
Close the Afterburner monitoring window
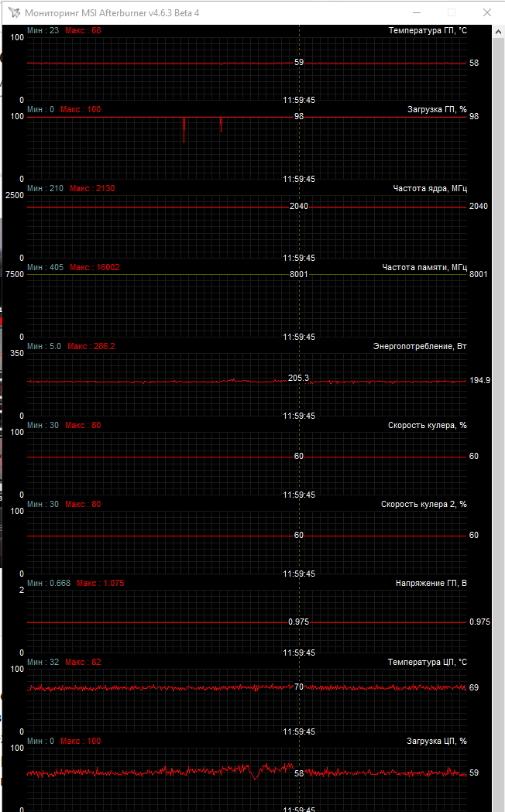(487, 12)
